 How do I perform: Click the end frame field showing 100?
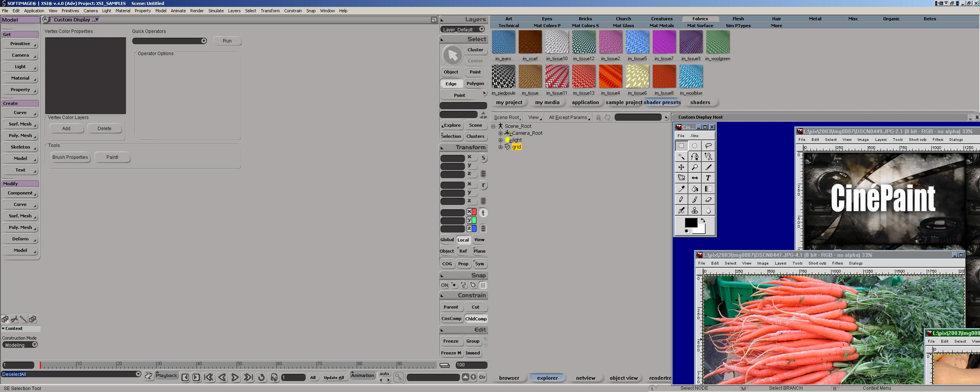click(x=471, y=365)
